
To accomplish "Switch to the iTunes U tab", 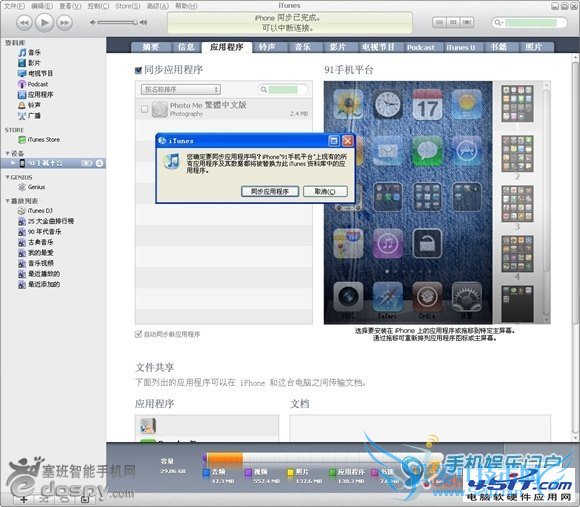I will point(461,47).
